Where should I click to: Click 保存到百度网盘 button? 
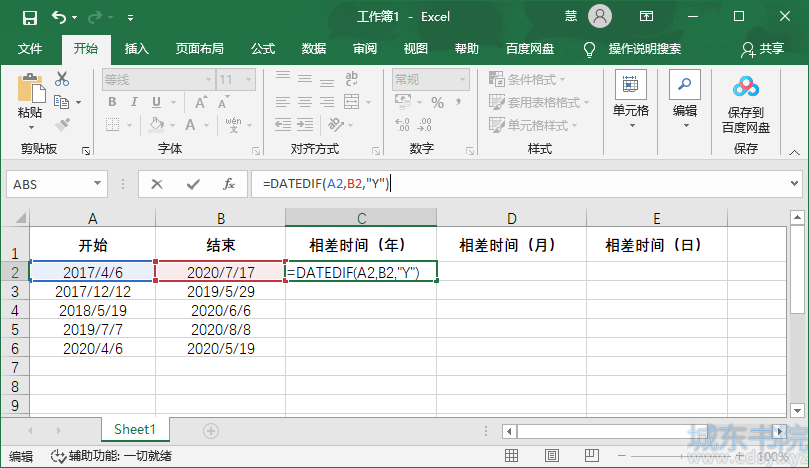[x=746, y=105]
